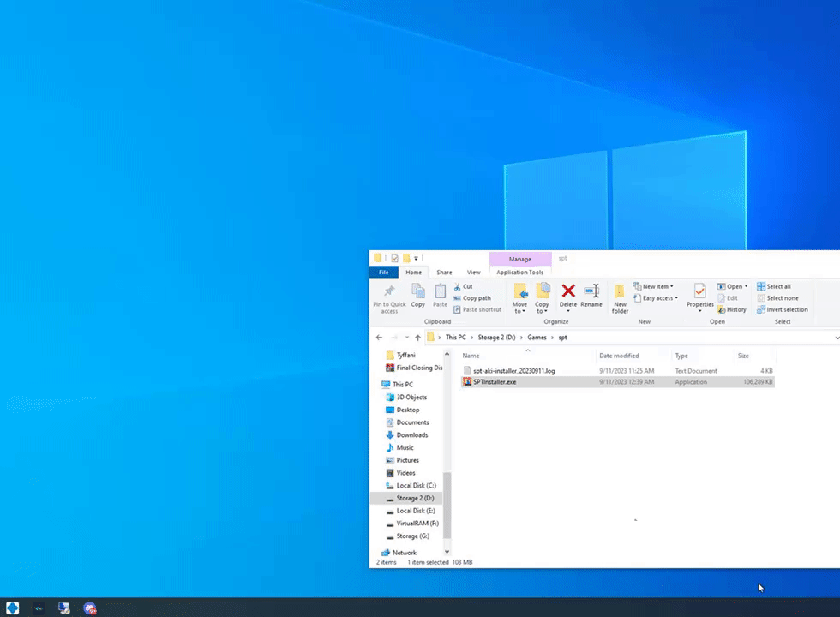The image size is (840, 617).
Task: Sort by the Size column header
Action: click(753, 356)
